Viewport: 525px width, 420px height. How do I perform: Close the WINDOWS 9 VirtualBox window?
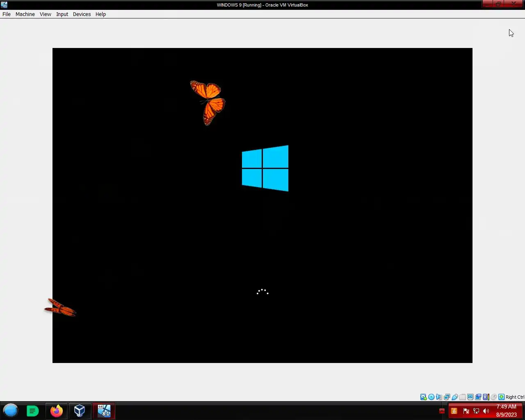pos(514,4)
